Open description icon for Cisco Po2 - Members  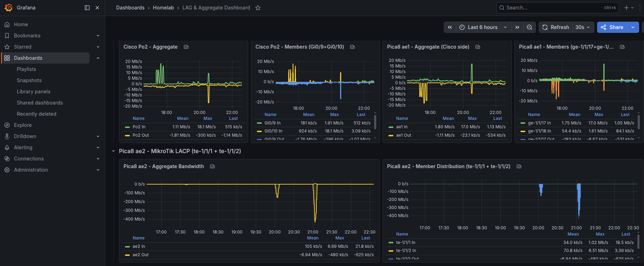coord(352,47)
